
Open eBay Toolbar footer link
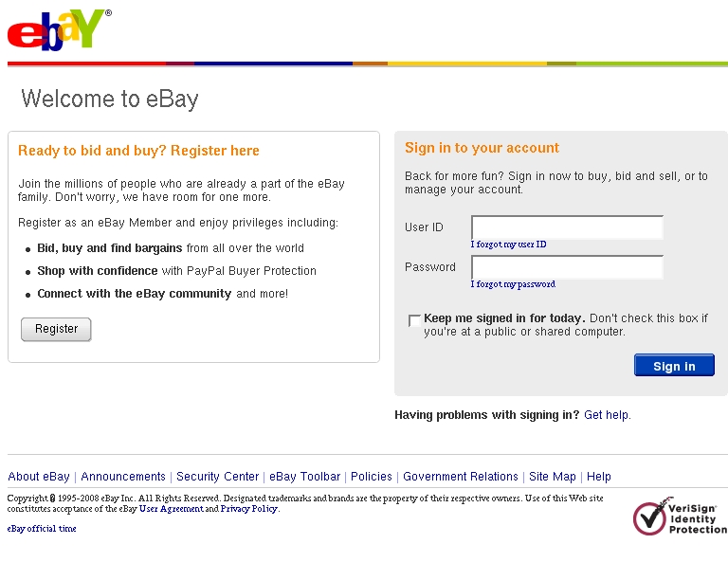(x=304, y=477)
